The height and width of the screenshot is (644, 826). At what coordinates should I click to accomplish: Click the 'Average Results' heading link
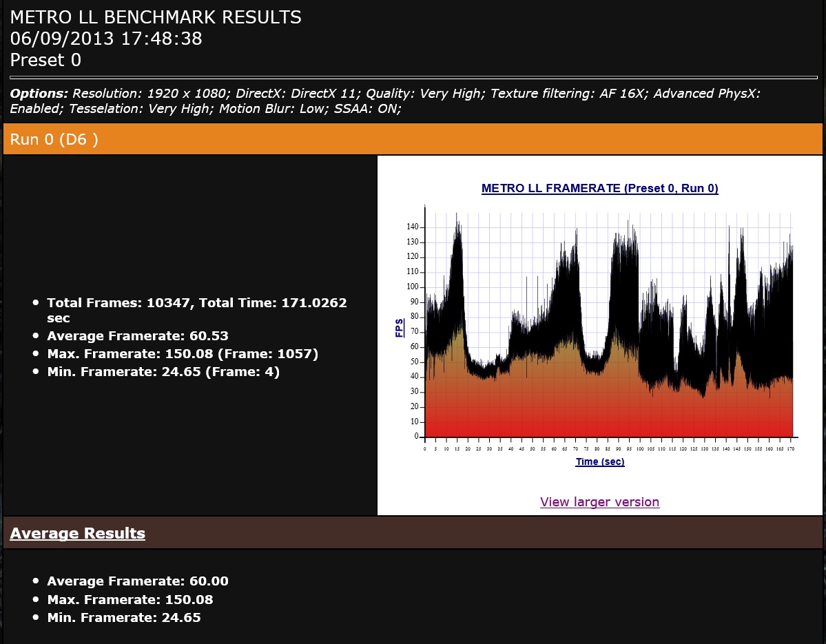click(x=77, y=533)
